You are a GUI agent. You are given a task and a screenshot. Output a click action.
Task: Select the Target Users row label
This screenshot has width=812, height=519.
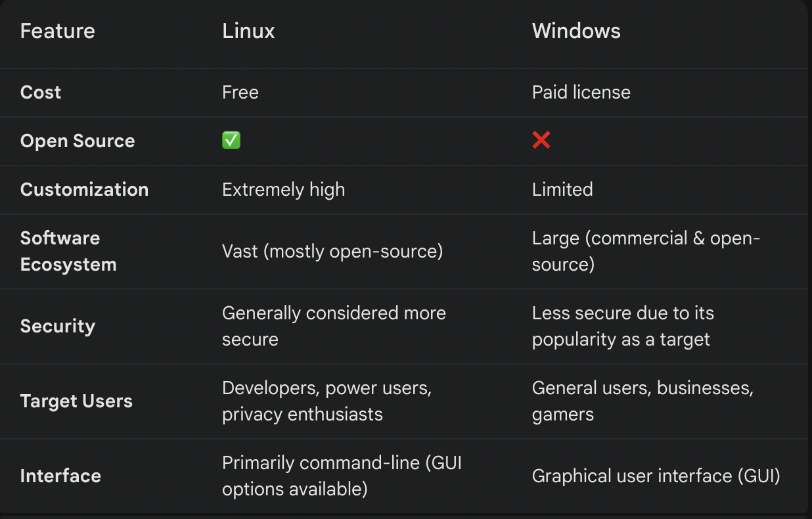(76, 401)
